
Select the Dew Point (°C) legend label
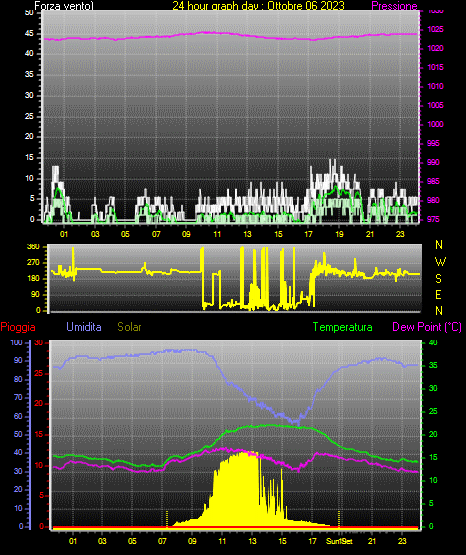point(427,327)
